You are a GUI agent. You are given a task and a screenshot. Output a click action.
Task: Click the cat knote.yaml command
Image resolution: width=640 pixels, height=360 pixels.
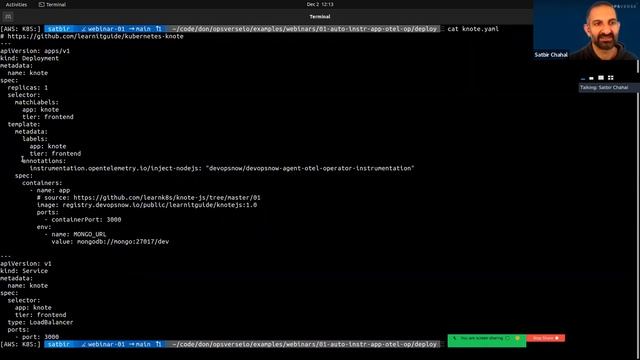(473, 29)
